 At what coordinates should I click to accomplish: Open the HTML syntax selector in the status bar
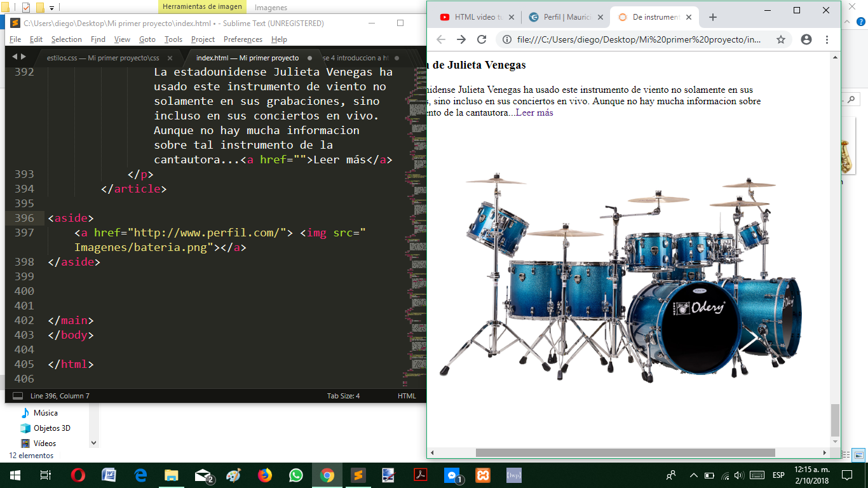coord(407,396)
